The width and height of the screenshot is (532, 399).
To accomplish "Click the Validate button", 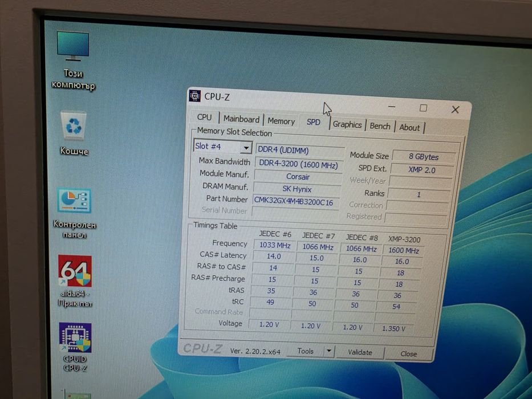I will (x=360, y=352).
